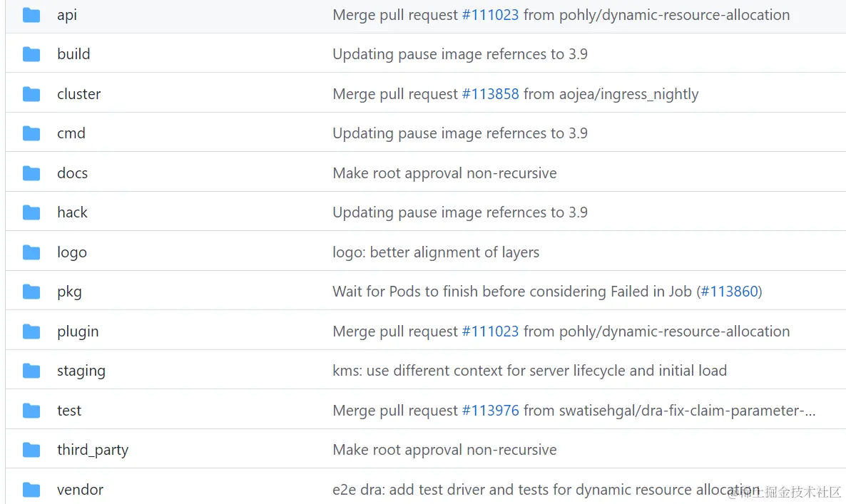This screenshot has width=846, height=504.
Task: Click cmd row's 'Updating pause image refernces' commit
Action: pos(460,134)
